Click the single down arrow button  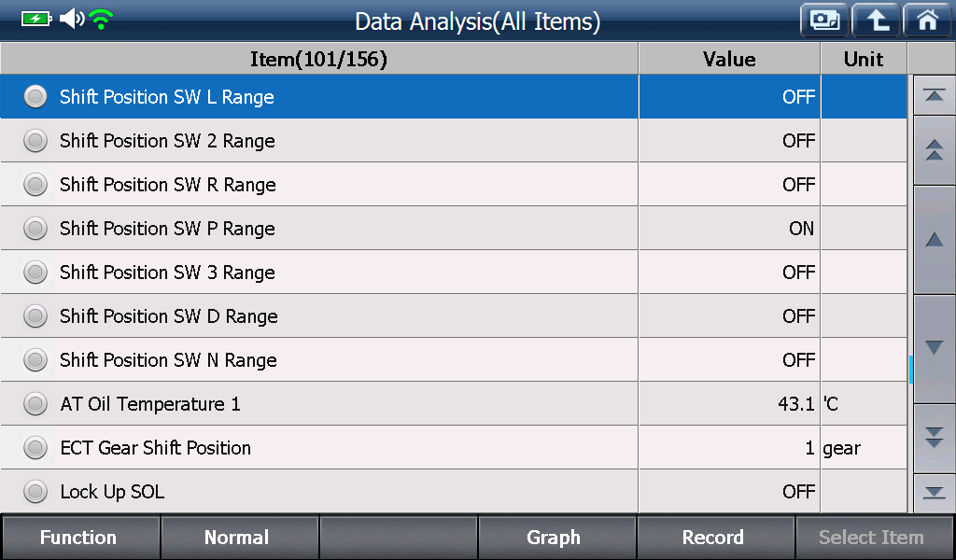pyautogui.click(x=934, y=348)
